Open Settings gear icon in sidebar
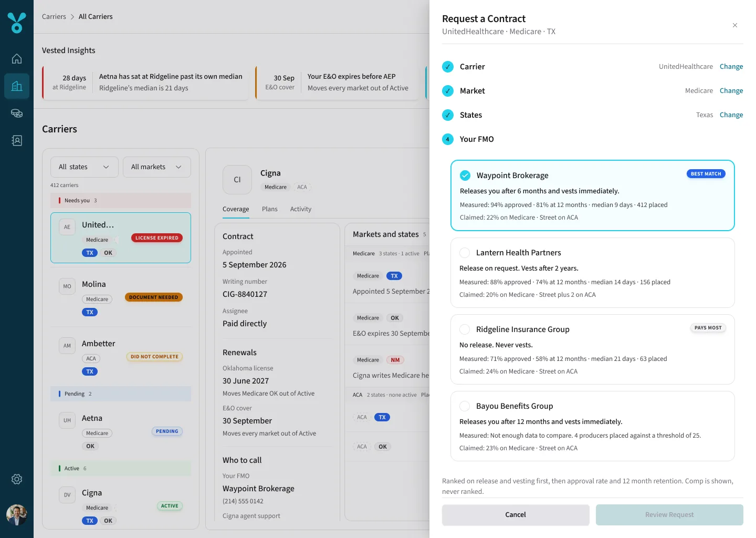756x538 pixels. click(17, 479)
